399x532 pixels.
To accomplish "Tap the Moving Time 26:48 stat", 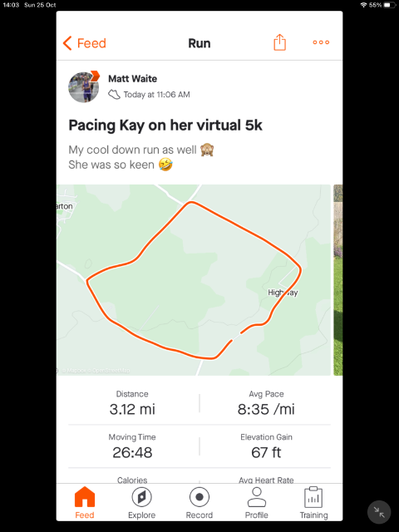I will 132,446.
